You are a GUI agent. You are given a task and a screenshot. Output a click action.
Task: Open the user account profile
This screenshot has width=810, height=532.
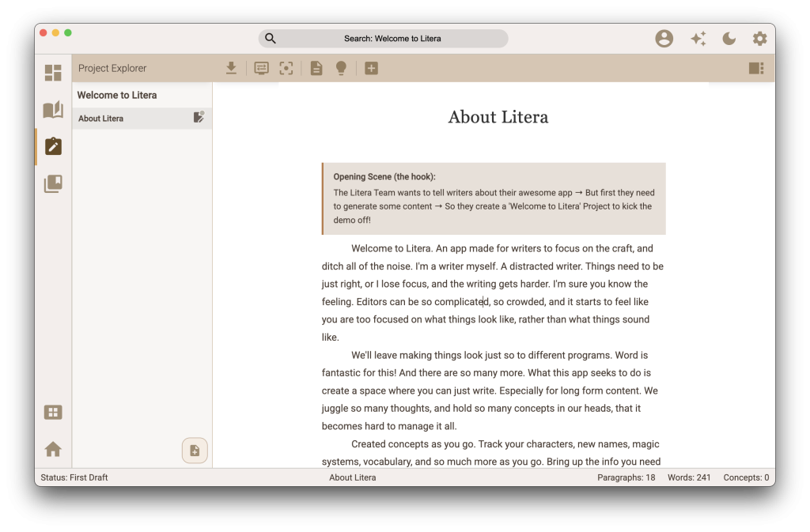click(664, 38)
